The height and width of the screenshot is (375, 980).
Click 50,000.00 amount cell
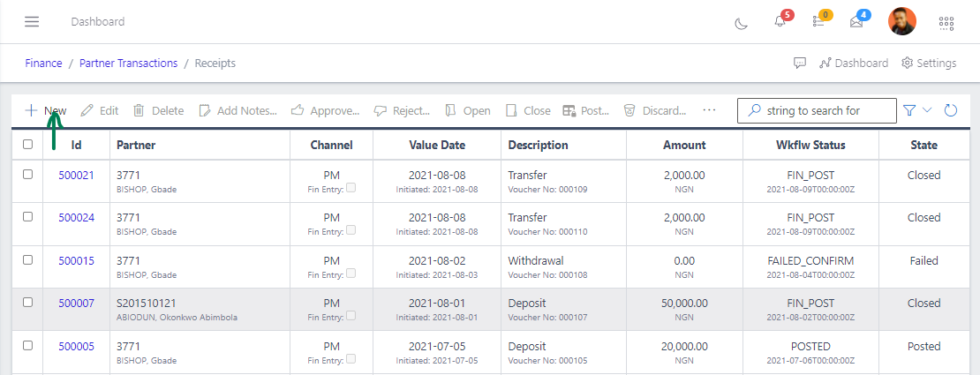click(684, 304)
